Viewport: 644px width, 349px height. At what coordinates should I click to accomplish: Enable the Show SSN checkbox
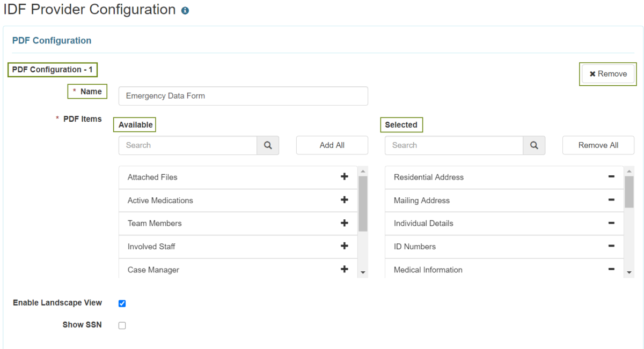[x=122, y=325]
